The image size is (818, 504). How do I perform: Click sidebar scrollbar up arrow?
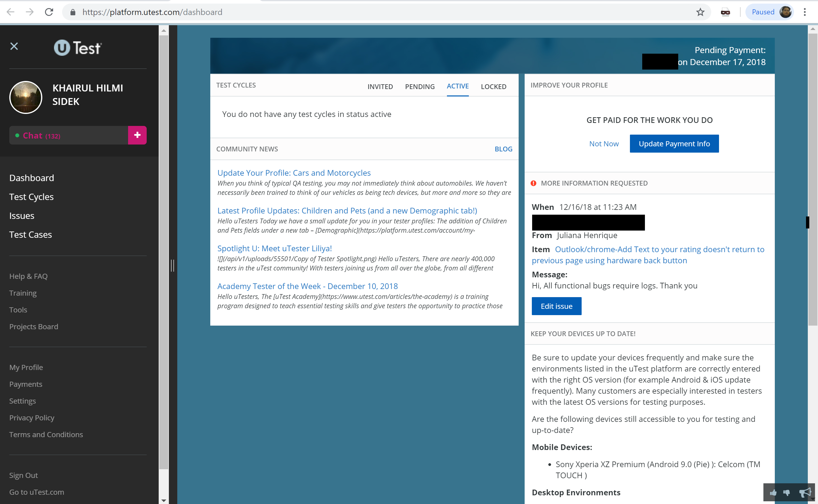coord(163,30)
